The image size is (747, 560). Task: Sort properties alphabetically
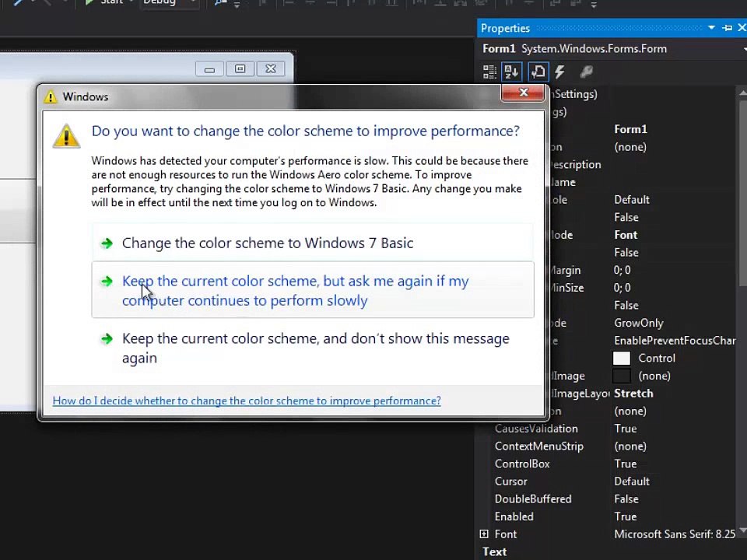click(x=512, y=72)
